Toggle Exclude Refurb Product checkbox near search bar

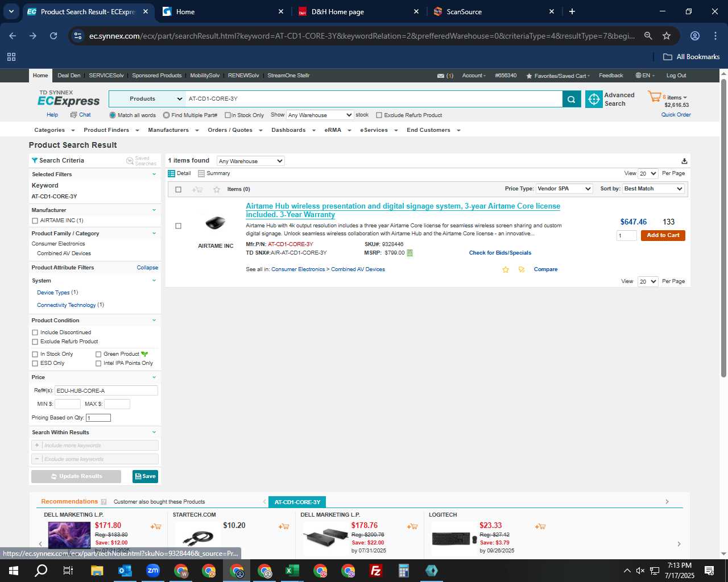click(x=379, y=115)
